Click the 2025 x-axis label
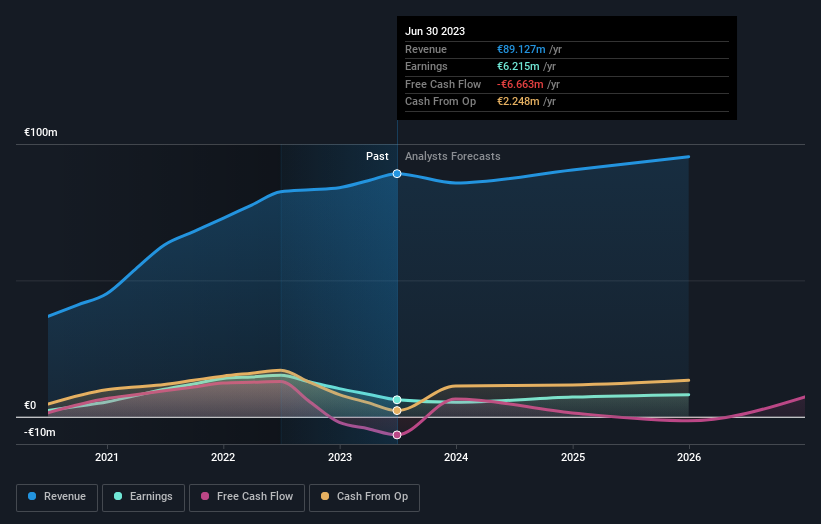The width and height of the screenshot is (821, 524). coord(573,458)
